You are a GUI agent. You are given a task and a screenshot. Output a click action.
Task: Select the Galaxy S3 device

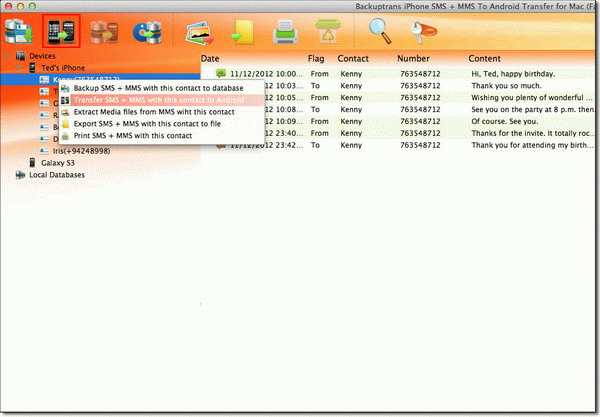tap(57, 163)
